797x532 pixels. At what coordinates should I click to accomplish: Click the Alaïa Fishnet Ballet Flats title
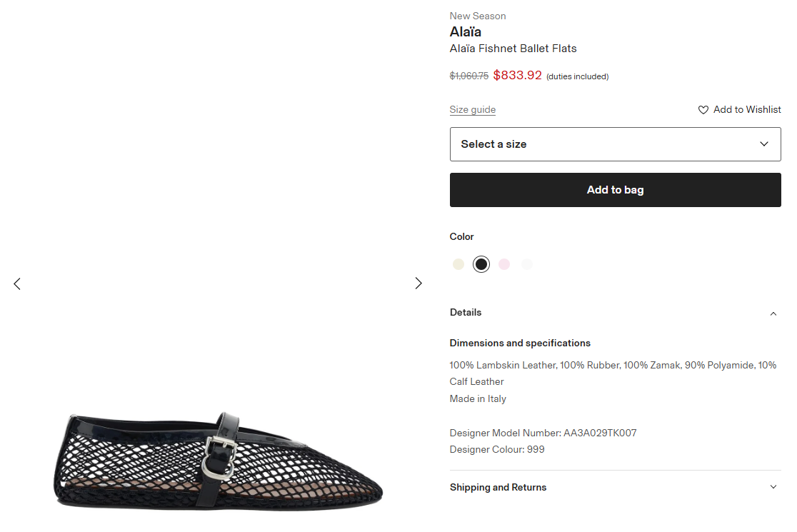pos(513,49)
